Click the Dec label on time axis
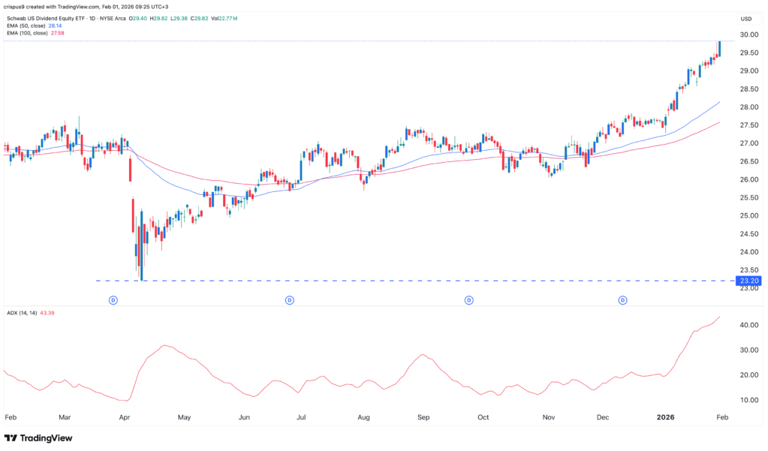Image resolution: width=768 pixels, height=451 pixels. (x=602, y=417)
